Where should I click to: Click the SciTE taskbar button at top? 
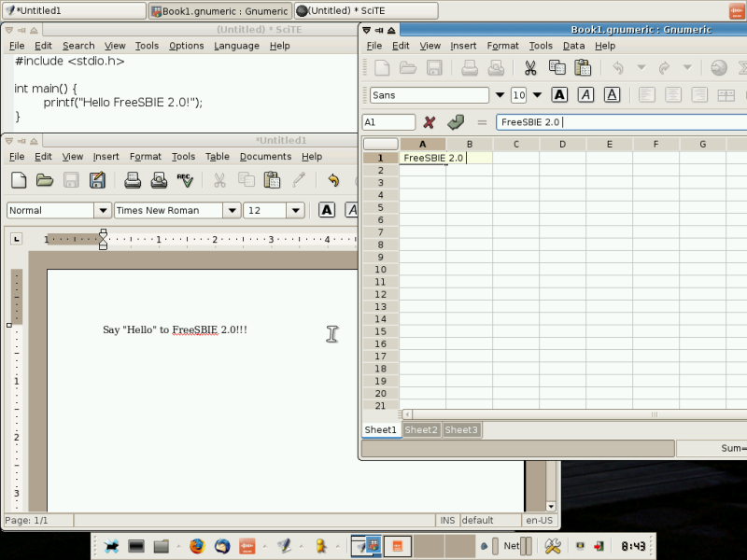[366, 10]
